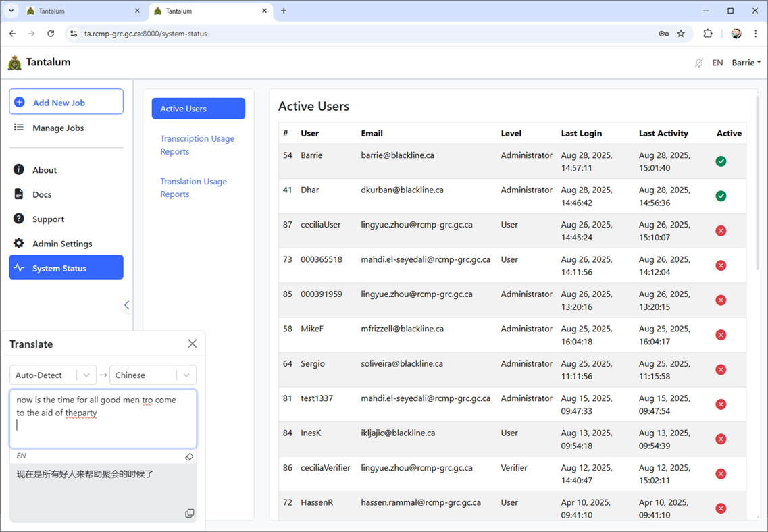Open Admin Settings
768x532 pixels.
pyautogui.click(x=62, y=244)
